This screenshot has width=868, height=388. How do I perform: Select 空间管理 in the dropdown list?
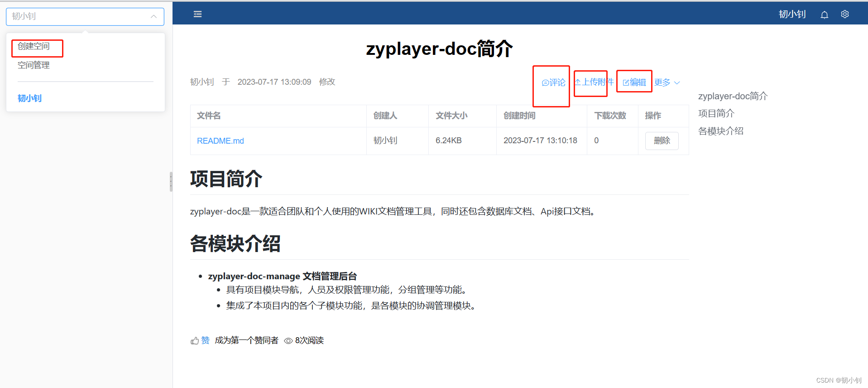34,65
